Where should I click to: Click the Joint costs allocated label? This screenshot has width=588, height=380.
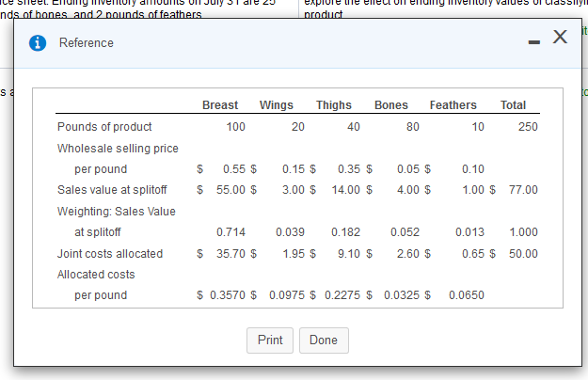pos(110,254)
